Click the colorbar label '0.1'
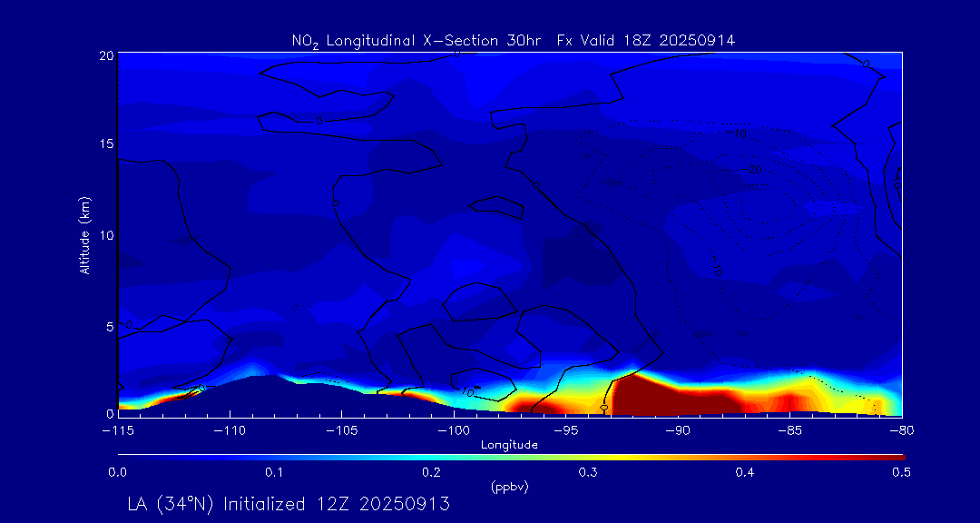The height and width of the screenshot is (523, 980). pyautogui.click(x=274, y=473)
